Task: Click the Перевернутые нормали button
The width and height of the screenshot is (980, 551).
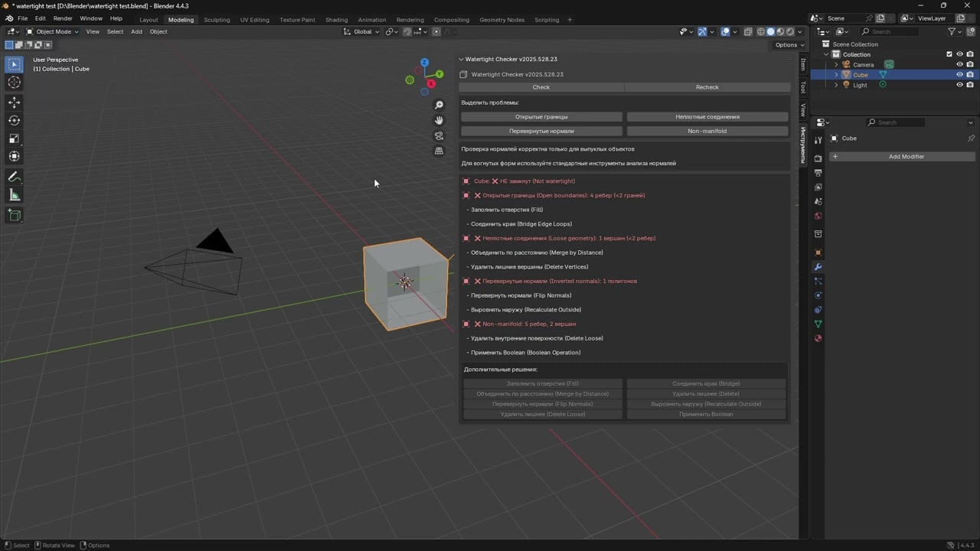Action: click(541, 131)
